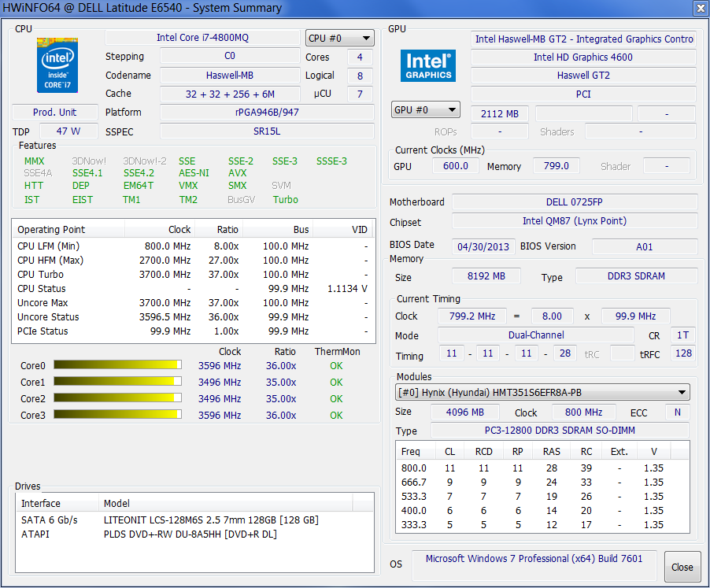The image size is (710, 588).
Task: Click the Intel HD Graphics 4600 field
Action: [x=583, y=57]
